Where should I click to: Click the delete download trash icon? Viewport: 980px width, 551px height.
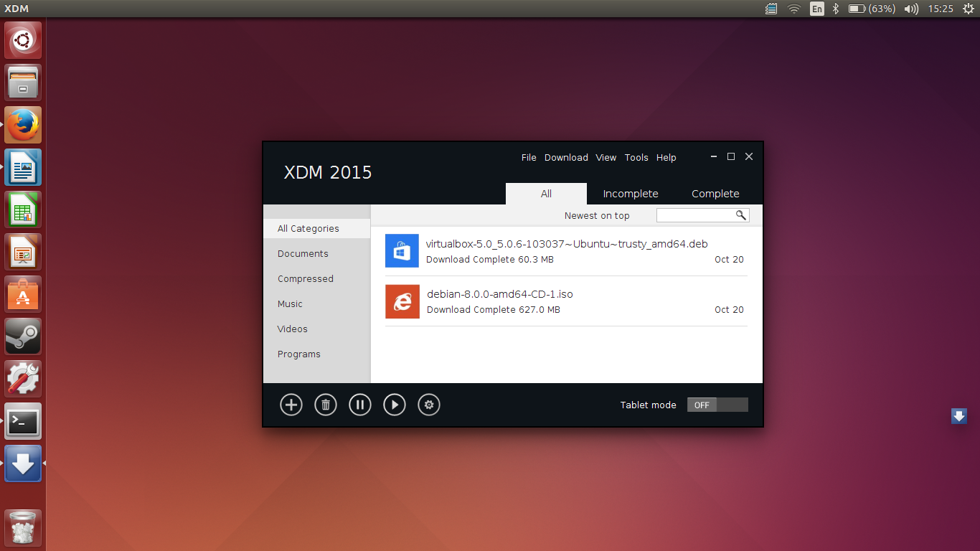pos(326,405)
